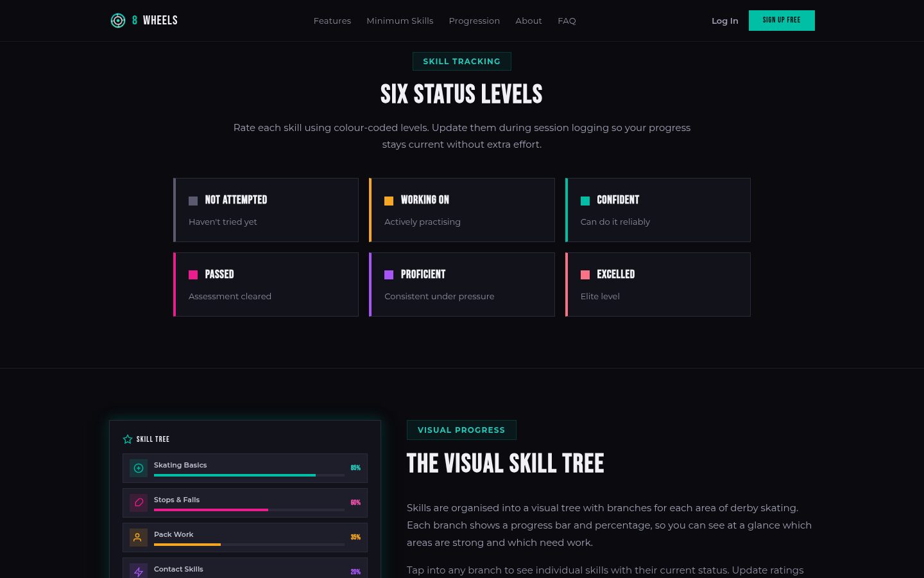Open the Progression nav item
924x578 pixels.
(474, 21)
